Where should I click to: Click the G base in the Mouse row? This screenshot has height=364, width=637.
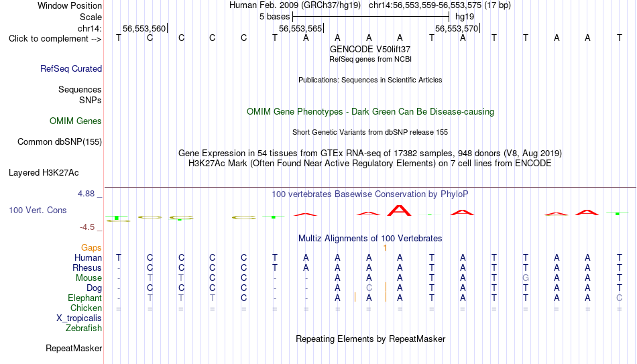click(x=525, y=278)
